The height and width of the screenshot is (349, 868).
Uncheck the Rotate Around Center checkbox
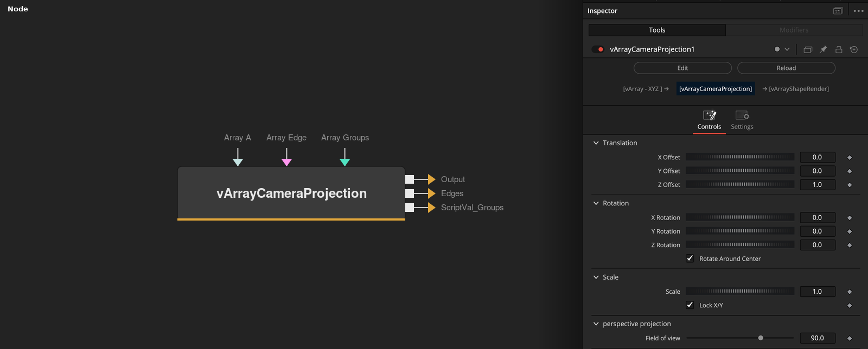coord(690,258)
